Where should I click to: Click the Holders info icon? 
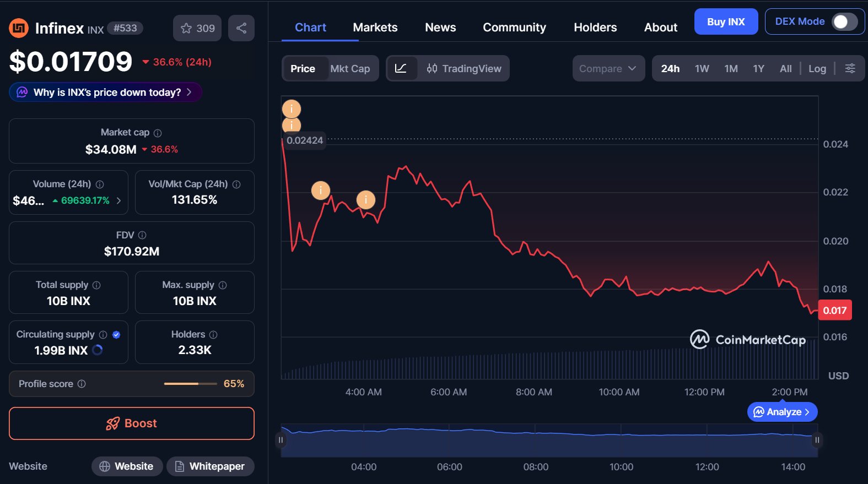[x=213, y=335]
